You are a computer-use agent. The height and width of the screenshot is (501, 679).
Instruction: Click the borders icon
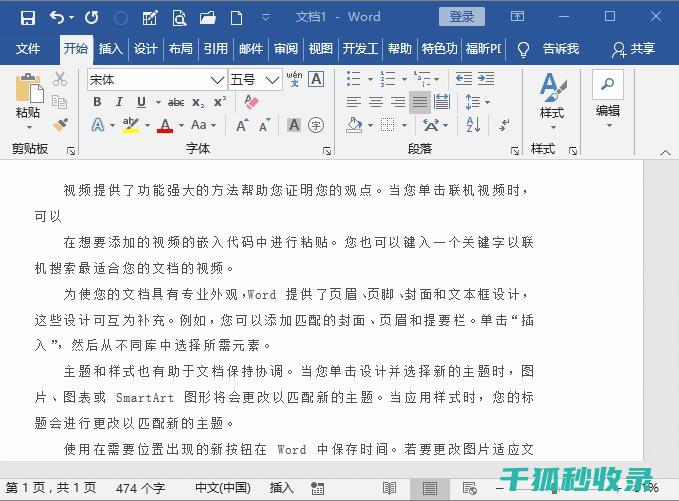388,125
